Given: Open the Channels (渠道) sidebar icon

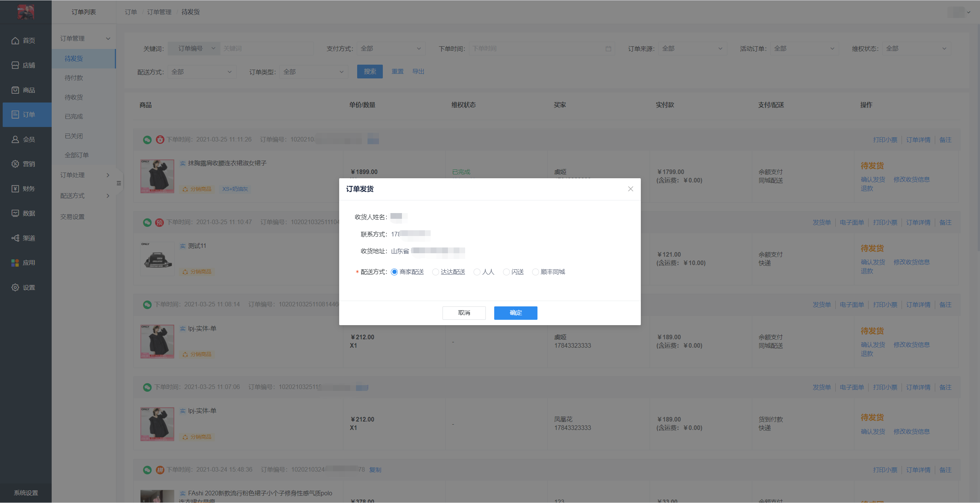Looking at the screenshot, I should [15, 238].
